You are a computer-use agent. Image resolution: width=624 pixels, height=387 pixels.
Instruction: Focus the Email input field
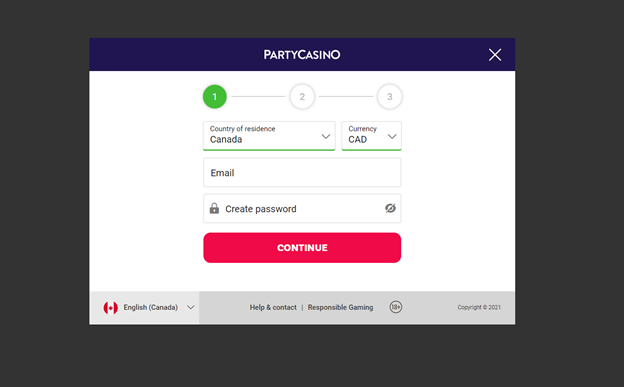click(302, 172)
